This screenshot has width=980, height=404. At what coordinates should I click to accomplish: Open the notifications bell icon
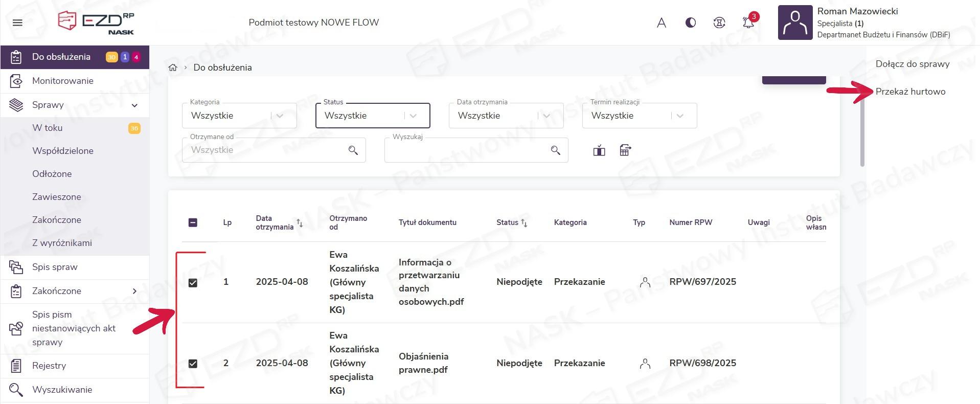[748, 23]
